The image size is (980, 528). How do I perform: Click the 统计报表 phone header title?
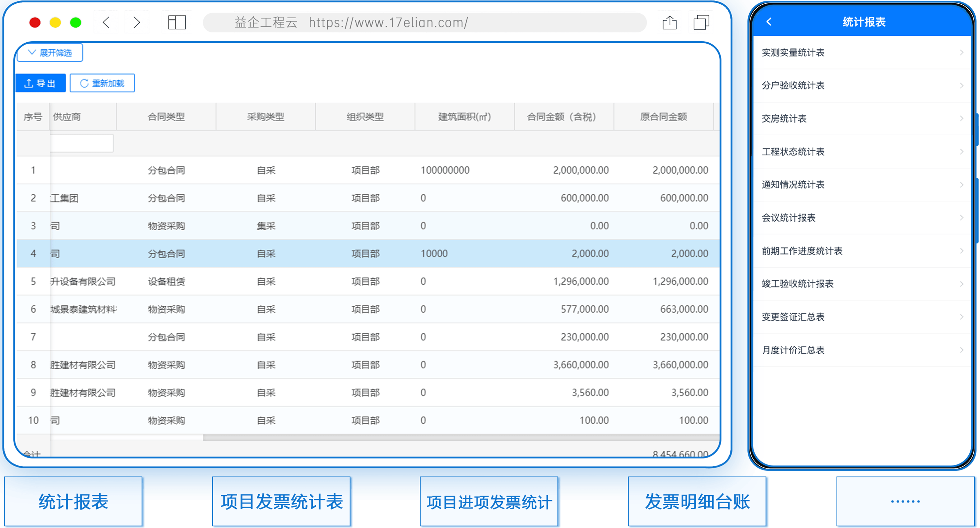864,22
